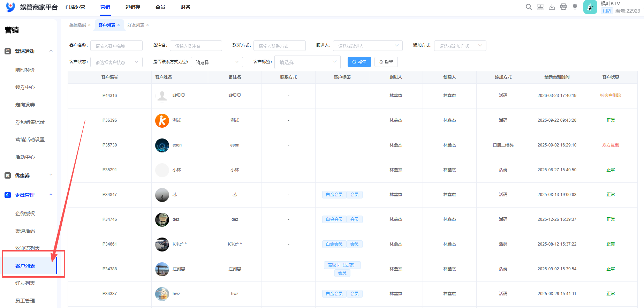Viewport: 644px width, 308px height.
Task: Open the 添加方式 dropdown
Action: pos(460,46)
